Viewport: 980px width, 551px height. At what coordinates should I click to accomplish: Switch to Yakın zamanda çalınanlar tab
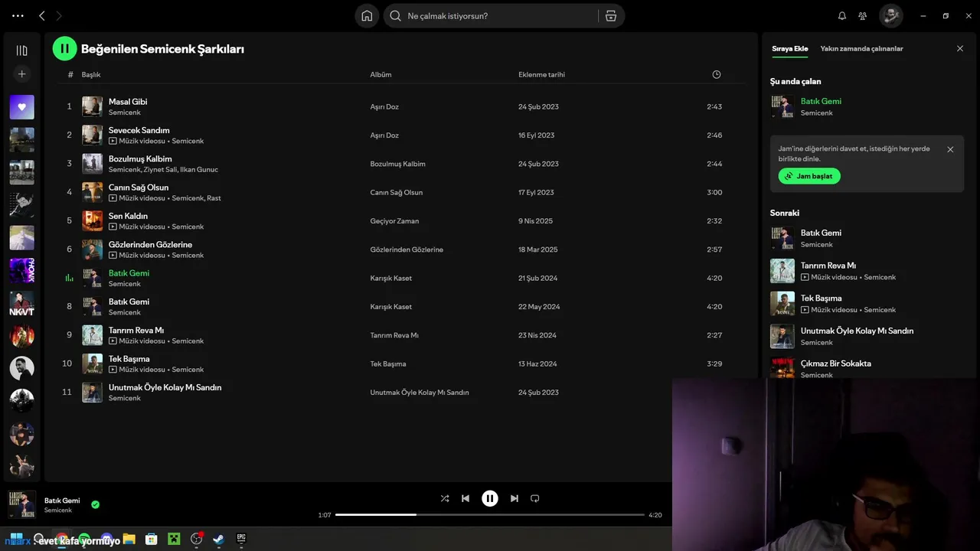click(861, 48)
